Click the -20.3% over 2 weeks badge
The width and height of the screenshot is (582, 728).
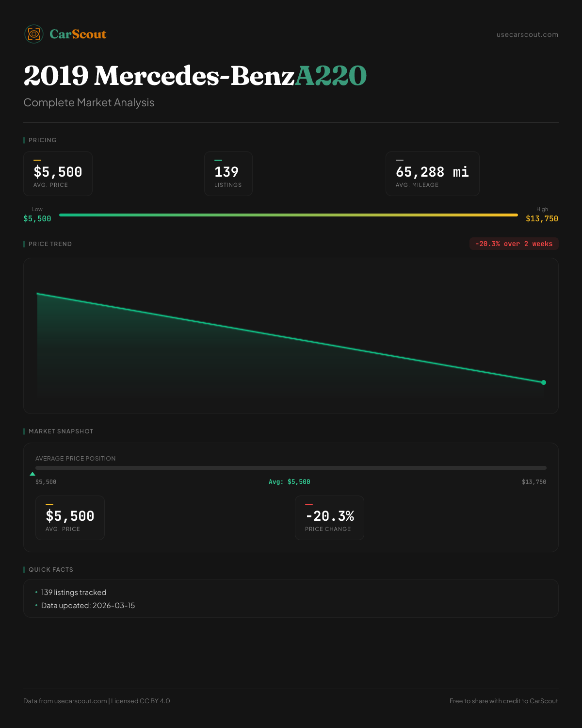tap(514, 244)
